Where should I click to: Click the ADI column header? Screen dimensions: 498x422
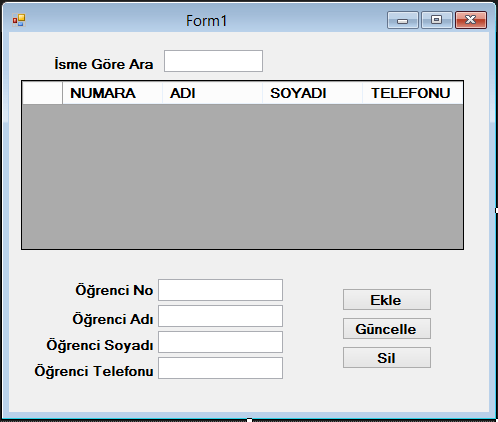(212, 93)
